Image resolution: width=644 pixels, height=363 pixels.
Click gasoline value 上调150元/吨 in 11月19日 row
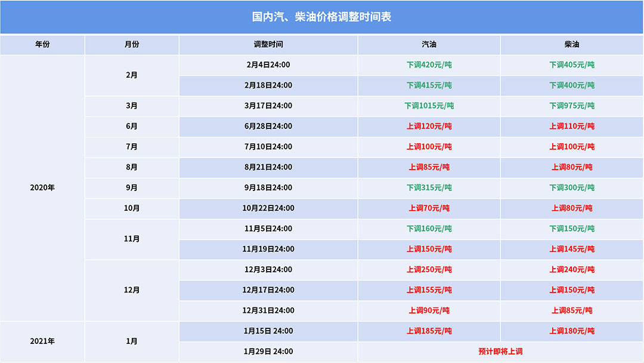(x=429, y=249)
